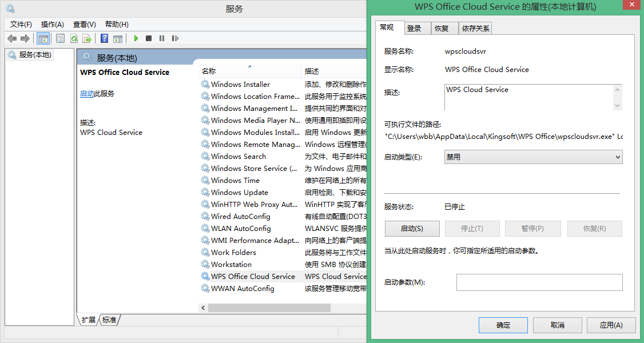Viewport: 644px width, 343px height.
Task: Click gear icon beside Windows Update
Action: pyautogui.click(x=205, y=192)
